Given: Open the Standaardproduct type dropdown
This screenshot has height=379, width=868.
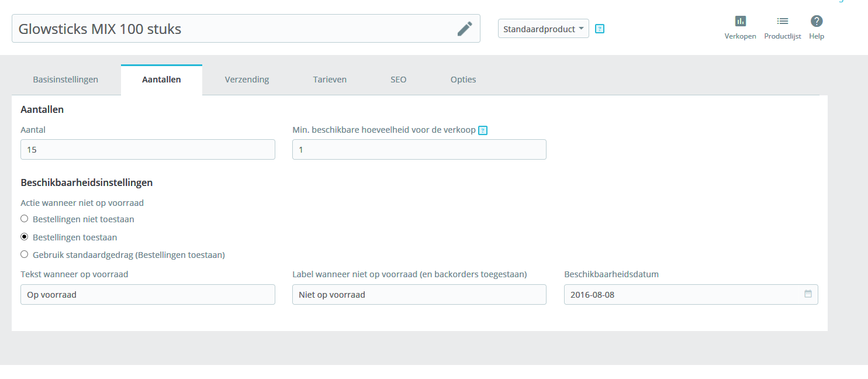Looking at the screenshot, I should [x=544, y=28].
